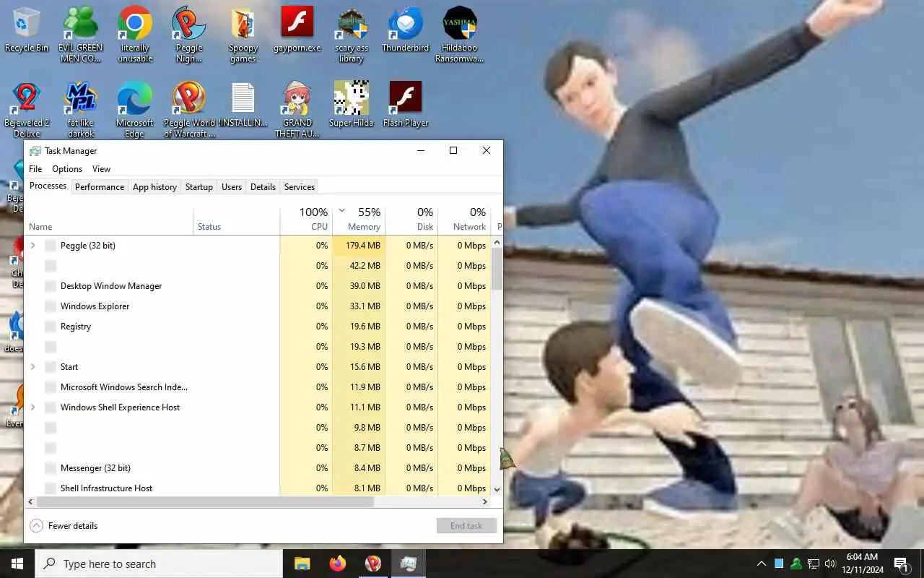Sort processes by the Name column
The height and width of the screenshot is (578, 924).
108,220
